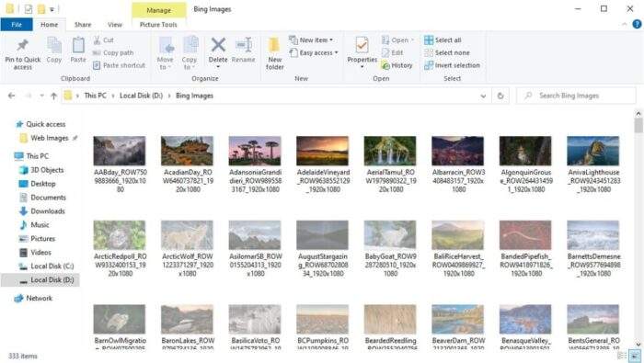Click the Manage contextual tab
This screenshot has height=363, width=644.
(x=158, y=10)
